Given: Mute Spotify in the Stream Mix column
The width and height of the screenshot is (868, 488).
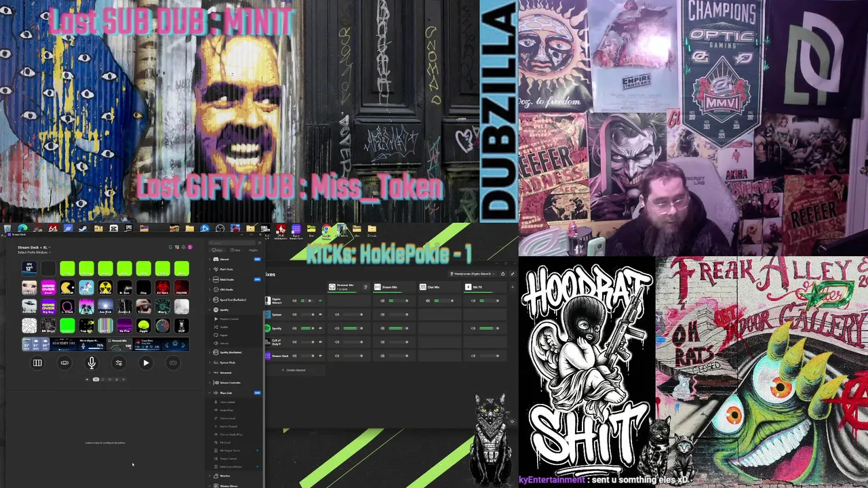Looking at the screenshot, I should 382,328.
